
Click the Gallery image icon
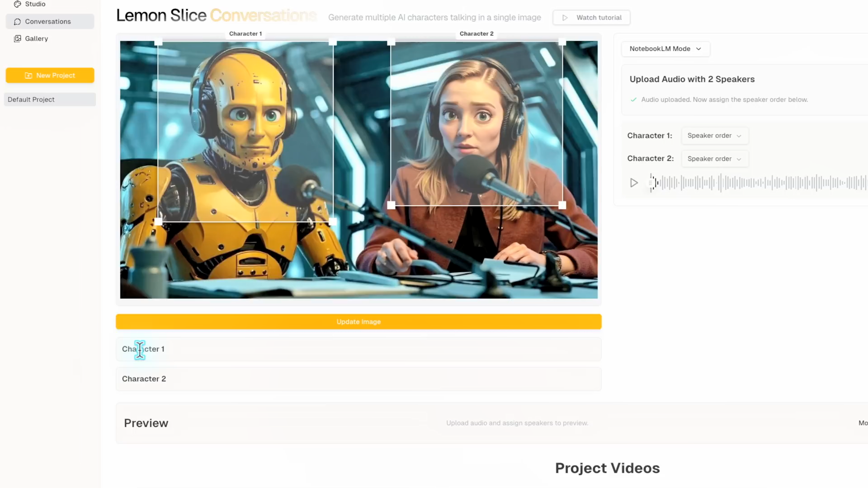click(18, 39)
